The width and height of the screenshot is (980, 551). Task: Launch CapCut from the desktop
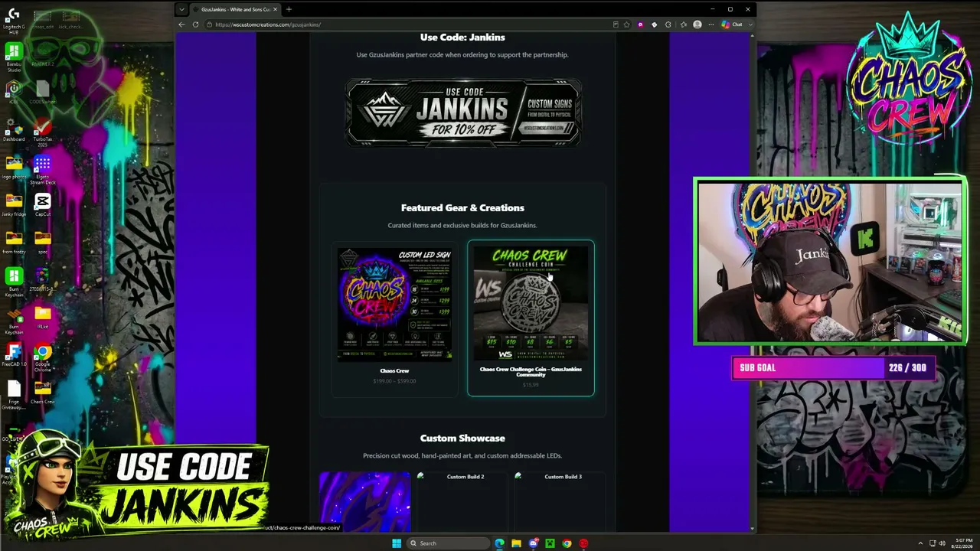[x=42, y=205]
